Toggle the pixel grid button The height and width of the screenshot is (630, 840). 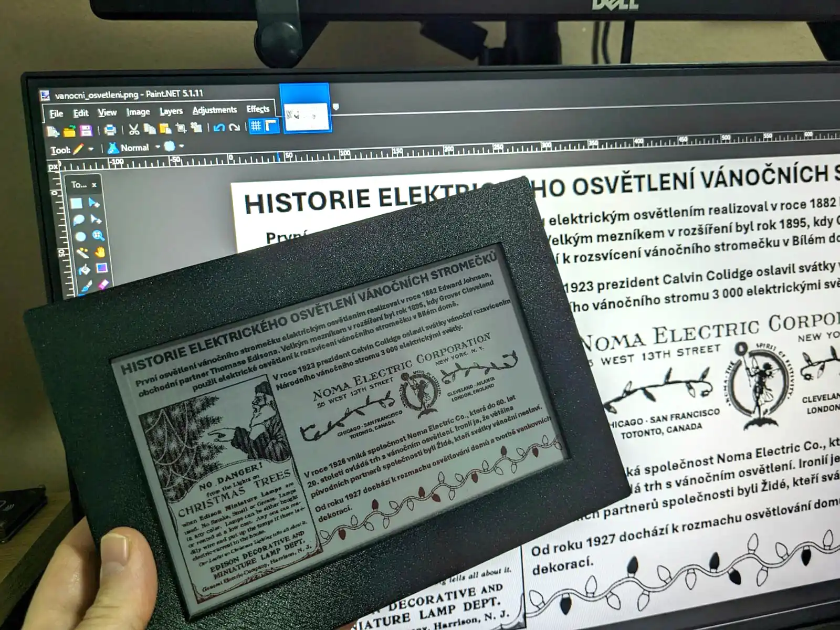click(x=256, y=126)
